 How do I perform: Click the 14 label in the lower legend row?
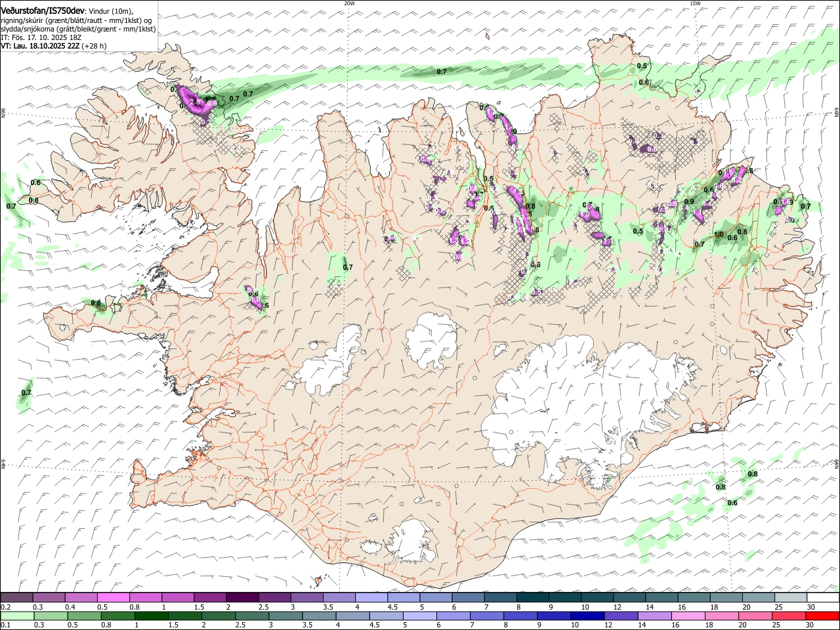coord(643,625)
